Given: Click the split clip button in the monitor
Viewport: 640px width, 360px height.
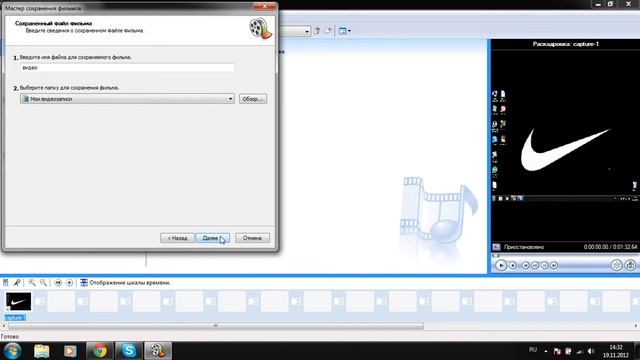Looking at the screenshot, I should 616,265.
